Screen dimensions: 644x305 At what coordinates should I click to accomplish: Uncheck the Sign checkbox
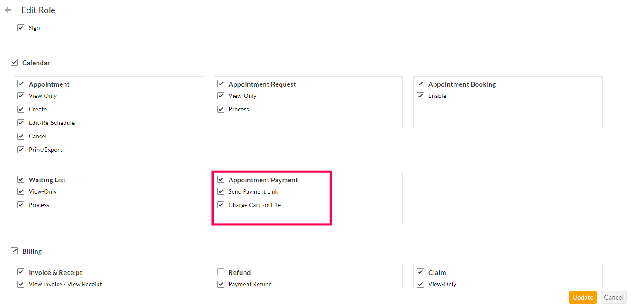(21, 28)
